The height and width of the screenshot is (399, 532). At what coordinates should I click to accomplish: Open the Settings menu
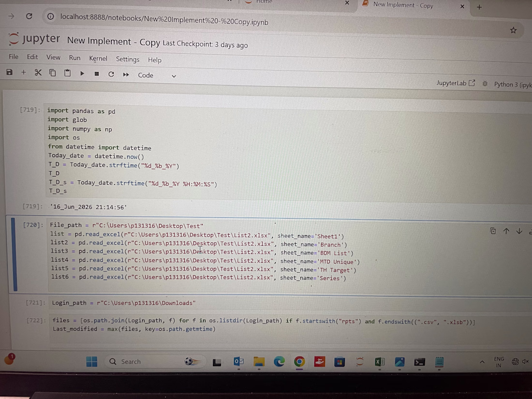128,59
